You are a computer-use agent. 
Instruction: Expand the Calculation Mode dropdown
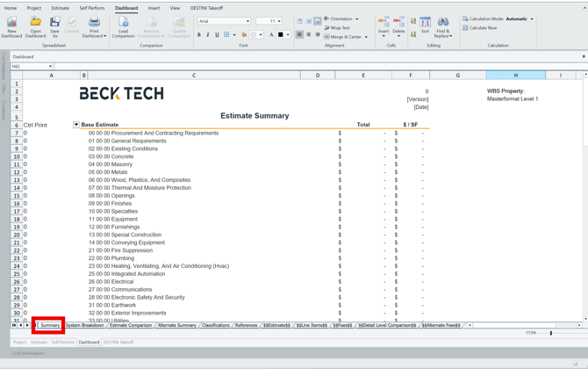[532, 18]
